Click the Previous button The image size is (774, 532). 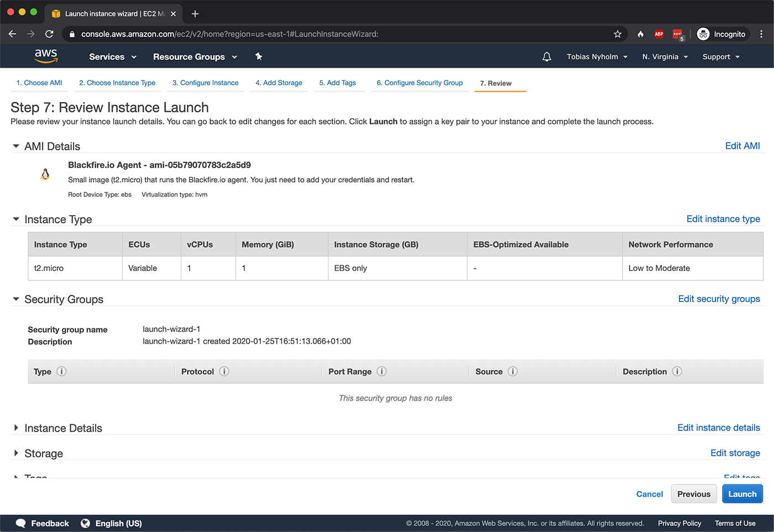pos(694,494)
